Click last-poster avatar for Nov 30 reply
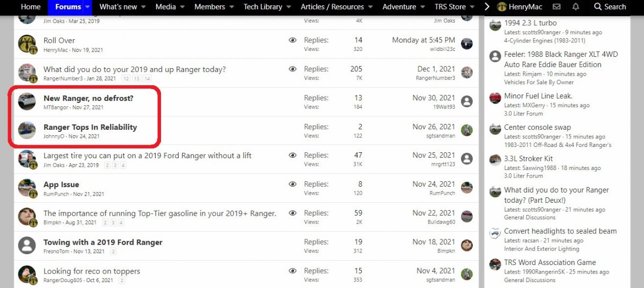 (467, 101)
